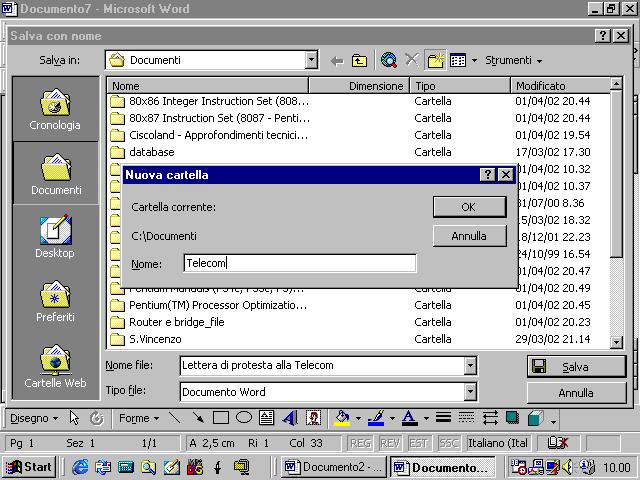Open the Cartelle Web place
This screenshot has height=480, width=640.
pos(55,366)
